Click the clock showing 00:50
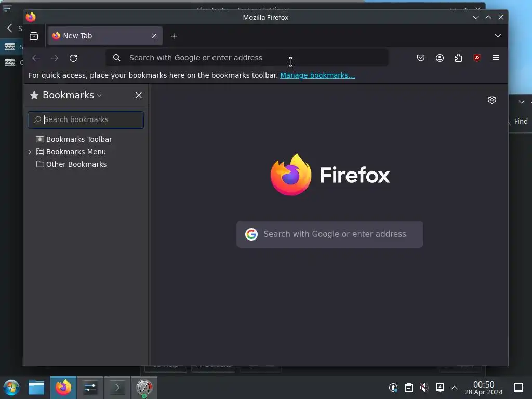The width and height of the screenshot is (532, 399). [484, 388]
